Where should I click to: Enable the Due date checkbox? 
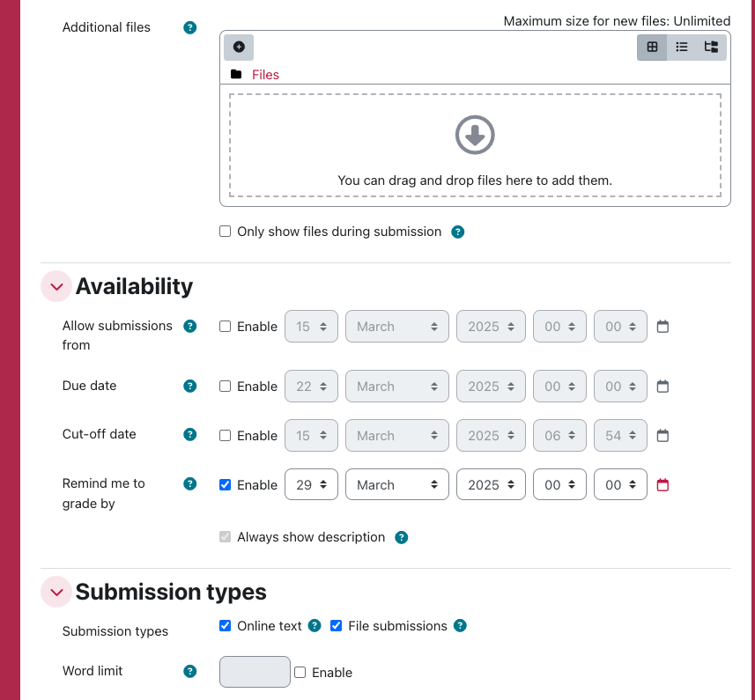225,386
